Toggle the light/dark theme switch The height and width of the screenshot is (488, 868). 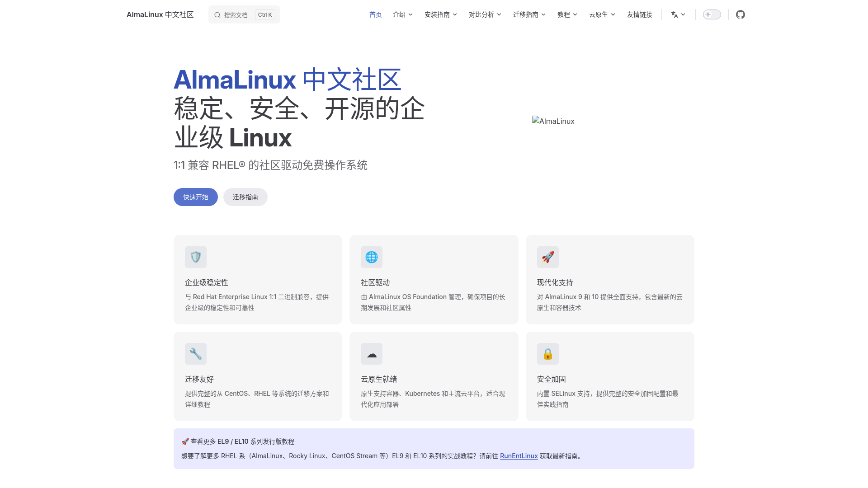[x=712, y=14]
